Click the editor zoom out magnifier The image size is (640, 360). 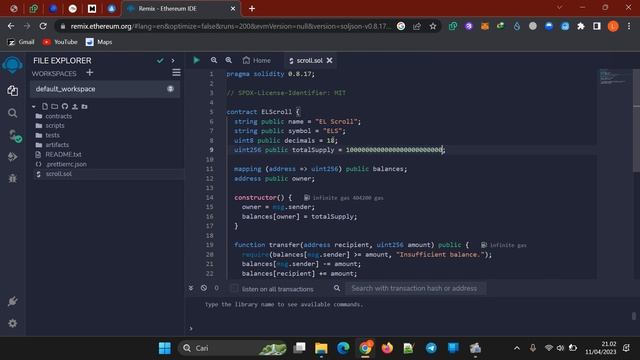pos(214,60)
